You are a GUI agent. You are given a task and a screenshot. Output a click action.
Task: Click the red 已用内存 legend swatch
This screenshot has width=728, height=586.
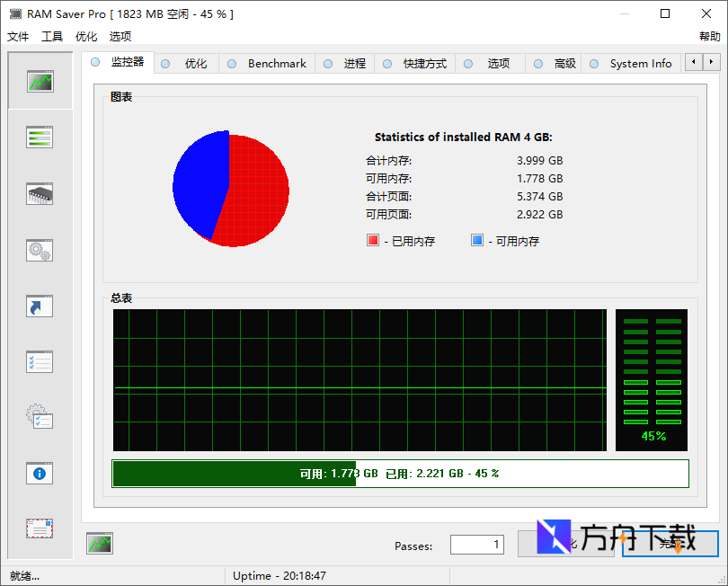(x=372, y=240)
